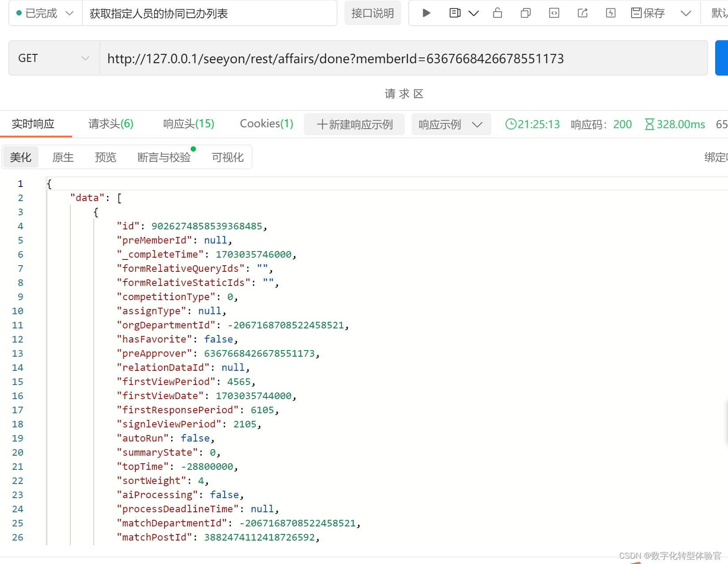
Task: Switch to the Cookies(1) tab
Action: (267, 124)
